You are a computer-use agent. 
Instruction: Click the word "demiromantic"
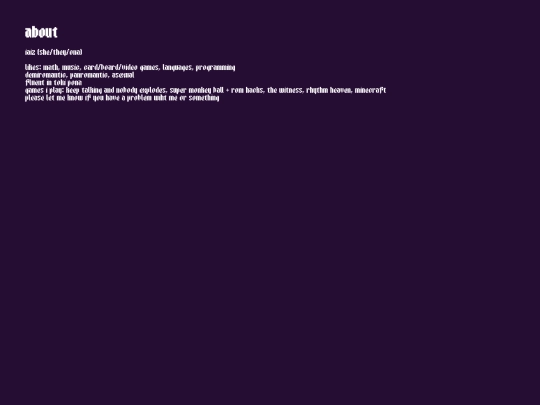click(46, 75)
